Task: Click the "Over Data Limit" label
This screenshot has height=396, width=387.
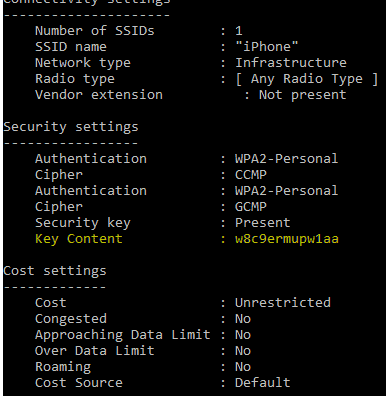Action: click(x=95, y=351)
